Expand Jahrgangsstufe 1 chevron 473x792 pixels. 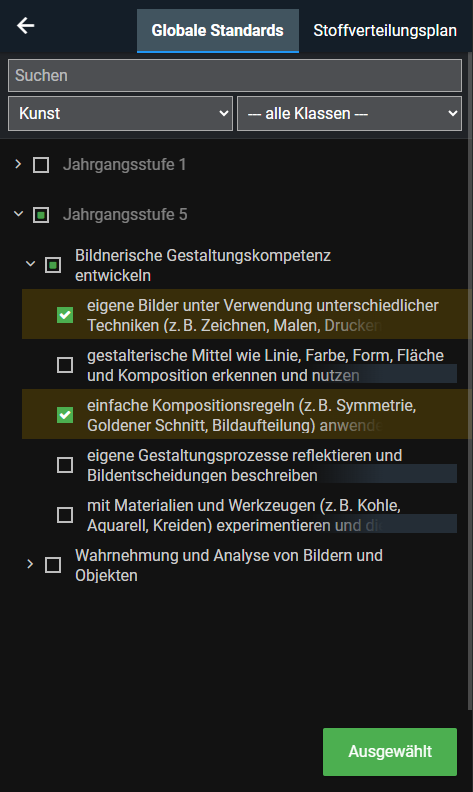pos(18,164)
